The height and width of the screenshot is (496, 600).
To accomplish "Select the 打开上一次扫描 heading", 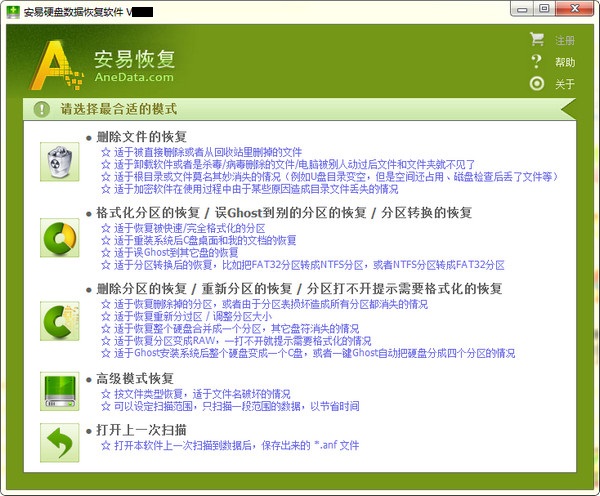I will (x=141, y=430).
